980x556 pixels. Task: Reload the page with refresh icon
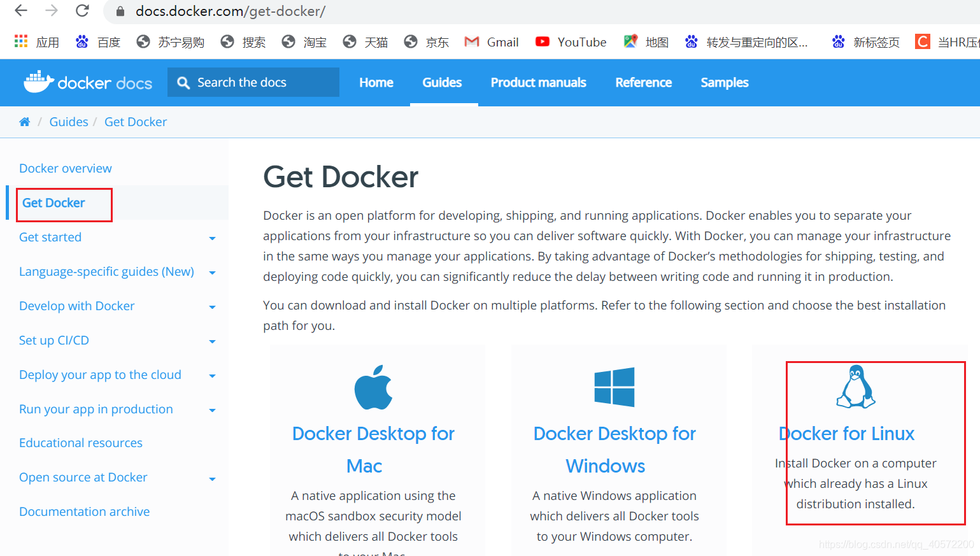point(82,11)
